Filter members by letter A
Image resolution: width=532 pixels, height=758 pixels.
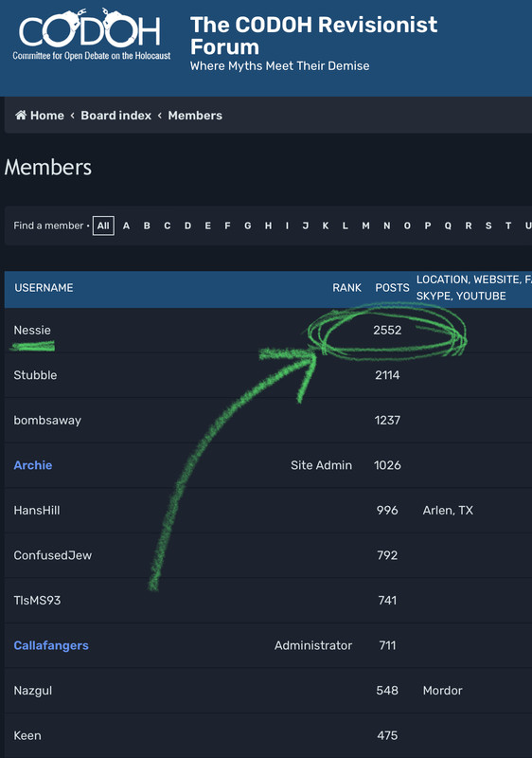coord(126,226)
